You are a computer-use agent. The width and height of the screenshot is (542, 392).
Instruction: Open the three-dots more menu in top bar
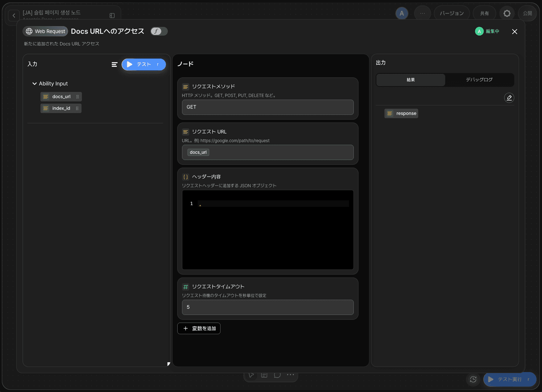point(422,13)
